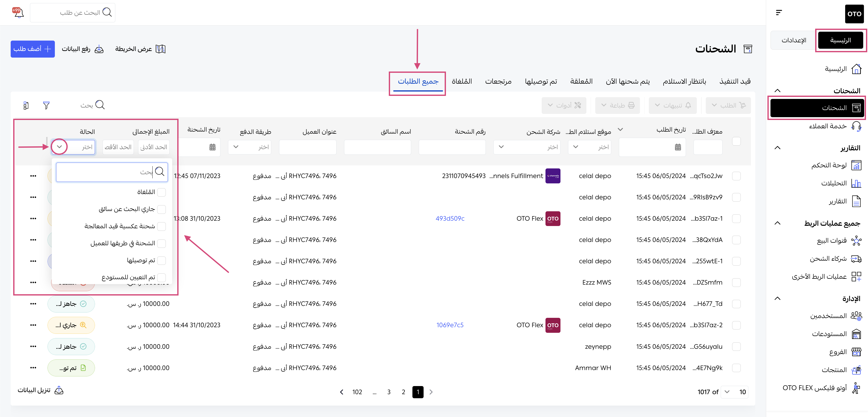Viewport: 868px width, 417px height.
Task: Open طريقة الدفع filter dropdown
Action: [x=250, y=147]
